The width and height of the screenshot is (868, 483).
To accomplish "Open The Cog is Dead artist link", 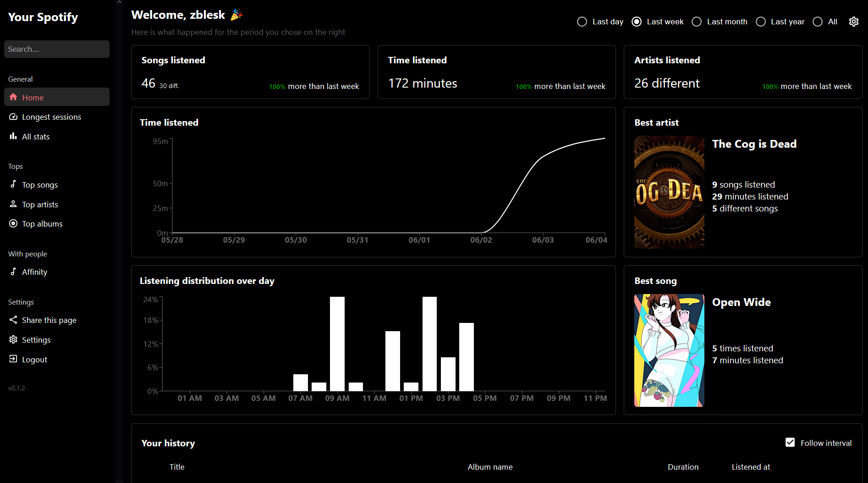I will (754, 144).
